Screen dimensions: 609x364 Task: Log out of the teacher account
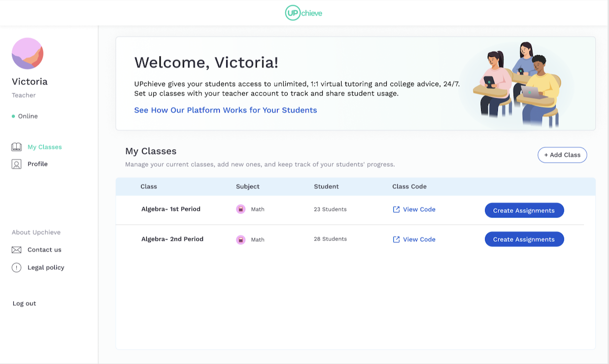click(x=24, y=304)
